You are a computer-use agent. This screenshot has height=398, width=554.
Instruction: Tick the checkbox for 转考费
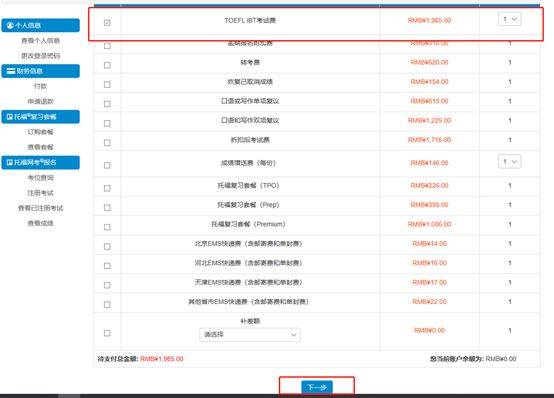coord(107,65)
